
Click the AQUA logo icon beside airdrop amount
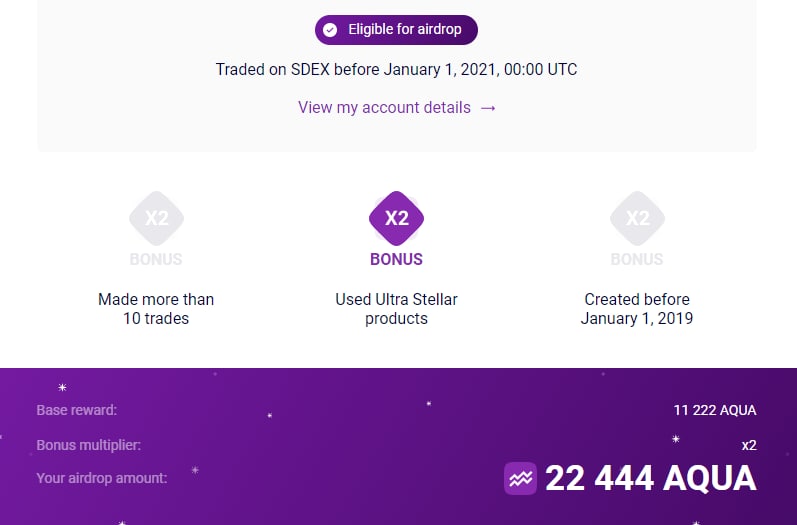520,478
